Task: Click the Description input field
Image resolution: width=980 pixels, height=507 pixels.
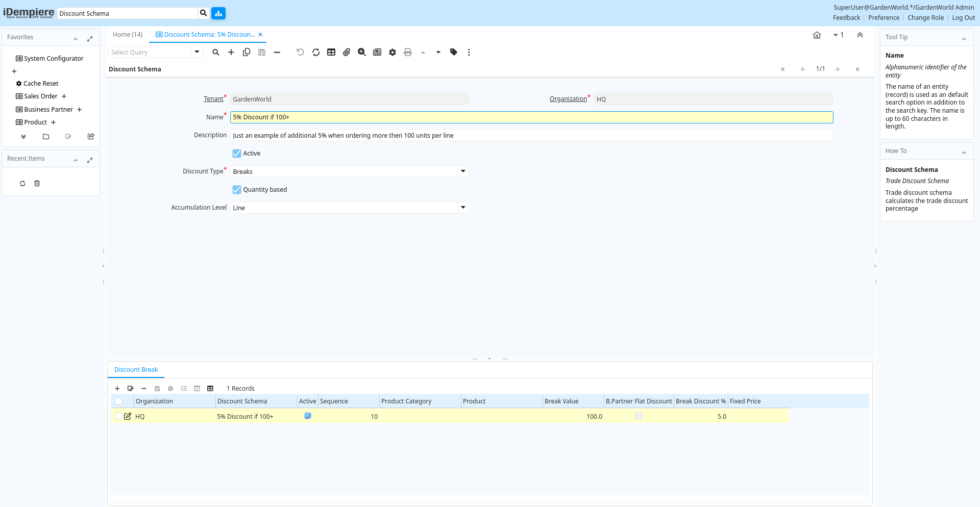Action: point(531,136)
